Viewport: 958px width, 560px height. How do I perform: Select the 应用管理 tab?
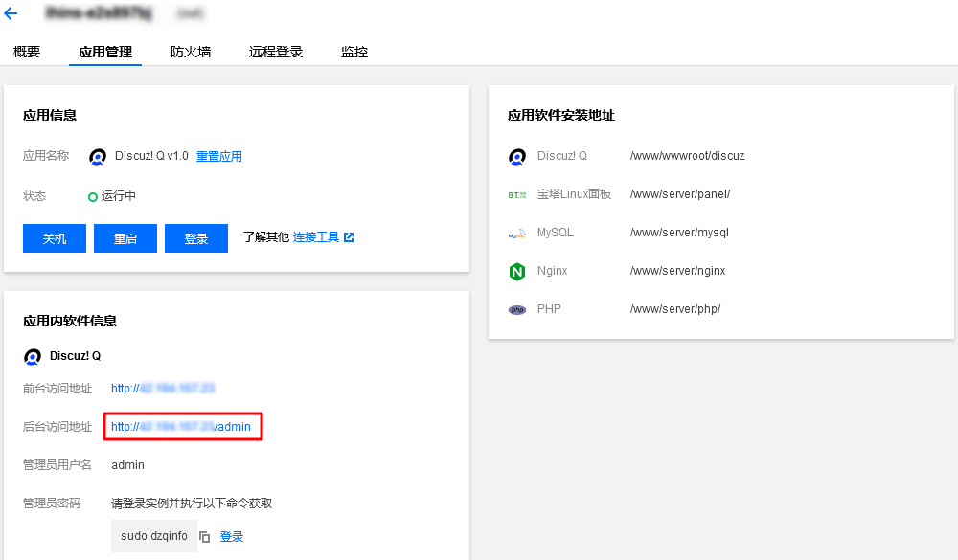point(105,52)
